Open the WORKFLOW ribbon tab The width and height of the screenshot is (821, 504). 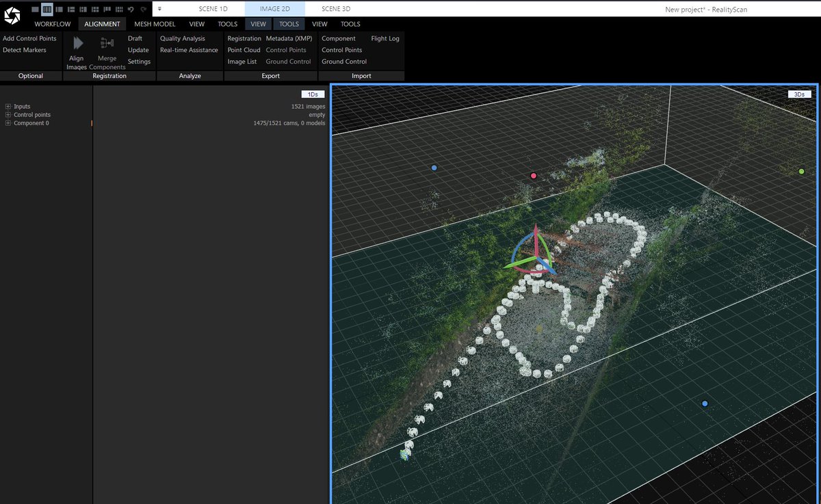[x=53, y=24]
